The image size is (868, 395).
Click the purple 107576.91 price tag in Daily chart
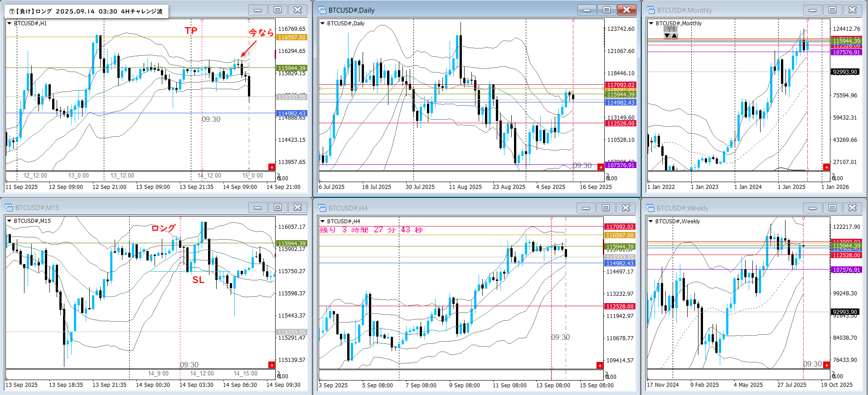pyautogui.click(x=621, y=165)
